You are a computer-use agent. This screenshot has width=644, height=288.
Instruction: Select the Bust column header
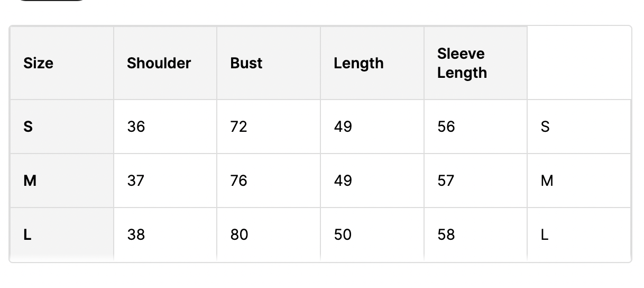pos(246,64)
